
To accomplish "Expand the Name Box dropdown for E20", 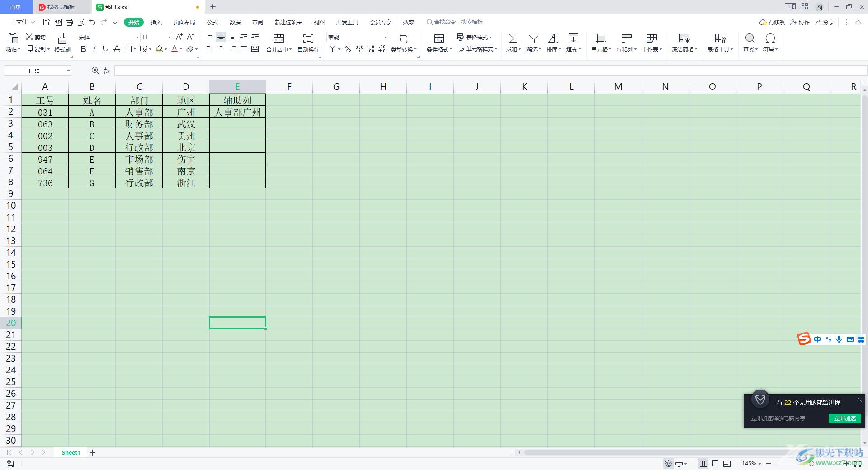I will pyautogui.click(x=68, y=70).
